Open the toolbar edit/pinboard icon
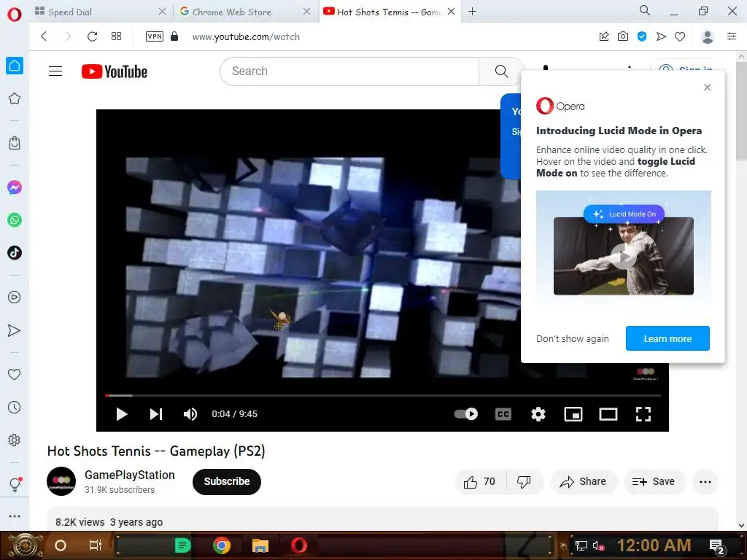This screenshot has height=560, width=747. 603,36
